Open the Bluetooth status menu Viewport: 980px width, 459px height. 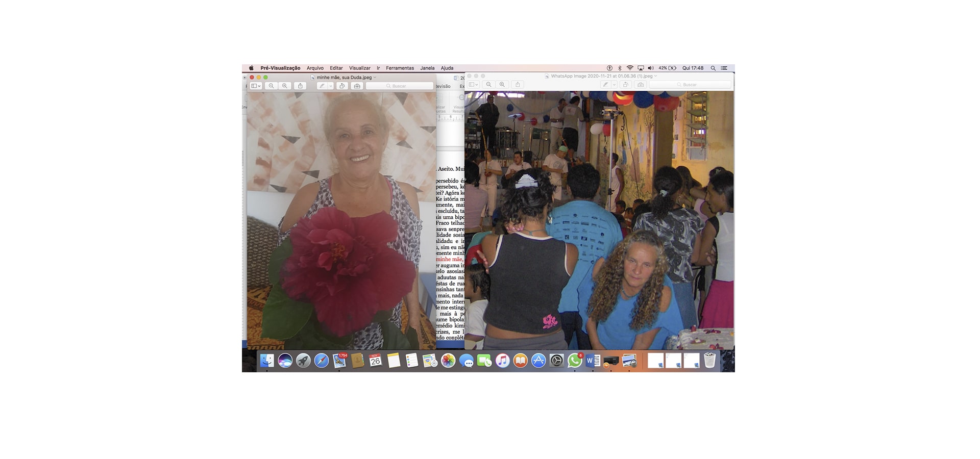620,68
